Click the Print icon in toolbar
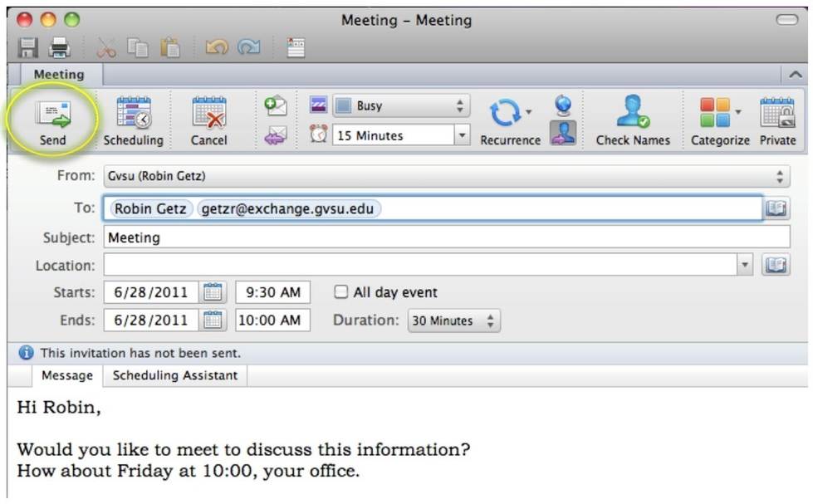This screenshot has height=504, width=813. [60, 48]
